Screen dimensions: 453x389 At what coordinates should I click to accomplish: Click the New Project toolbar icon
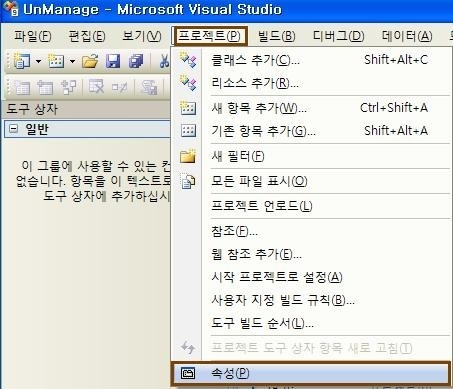click(22, 61)
